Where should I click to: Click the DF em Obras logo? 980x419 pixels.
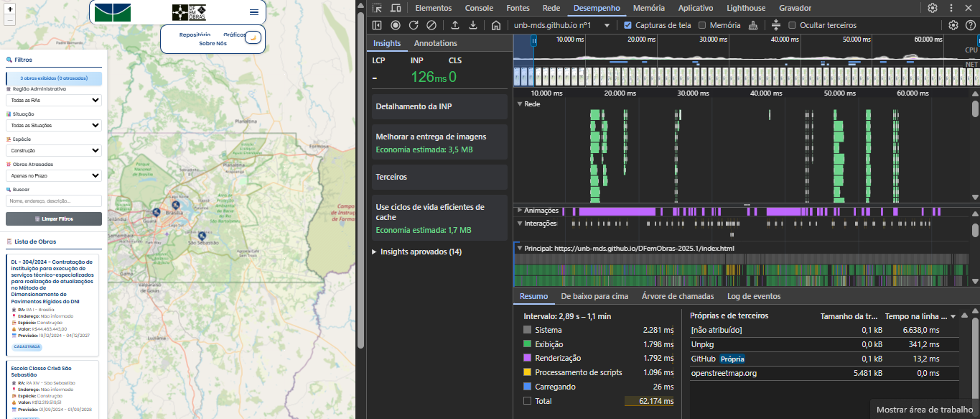click(189, 12)
